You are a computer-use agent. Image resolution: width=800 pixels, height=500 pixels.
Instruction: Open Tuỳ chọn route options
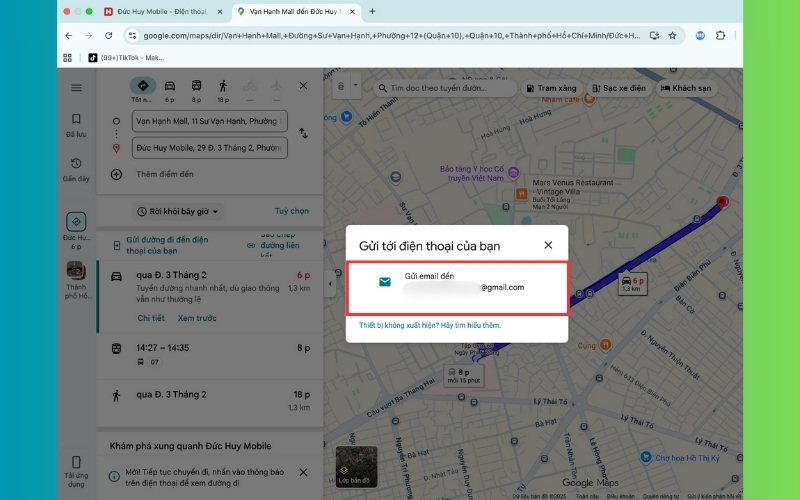coord(292,211)
